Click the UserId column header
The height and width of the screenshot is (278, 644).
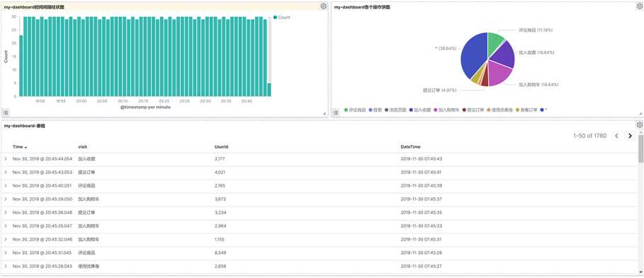[221, 147]
